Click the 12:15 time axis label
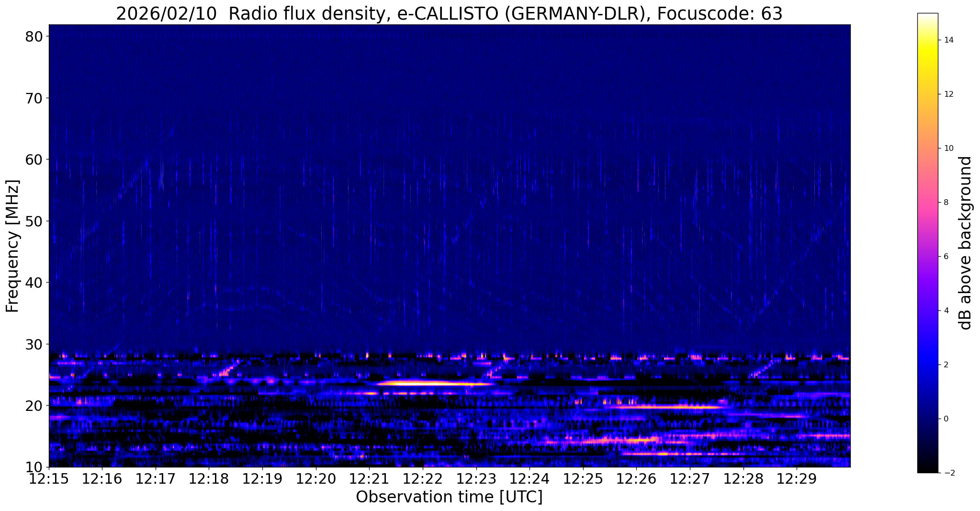The width and height of the screenshot is (980, 511). (x=49, y=479)
